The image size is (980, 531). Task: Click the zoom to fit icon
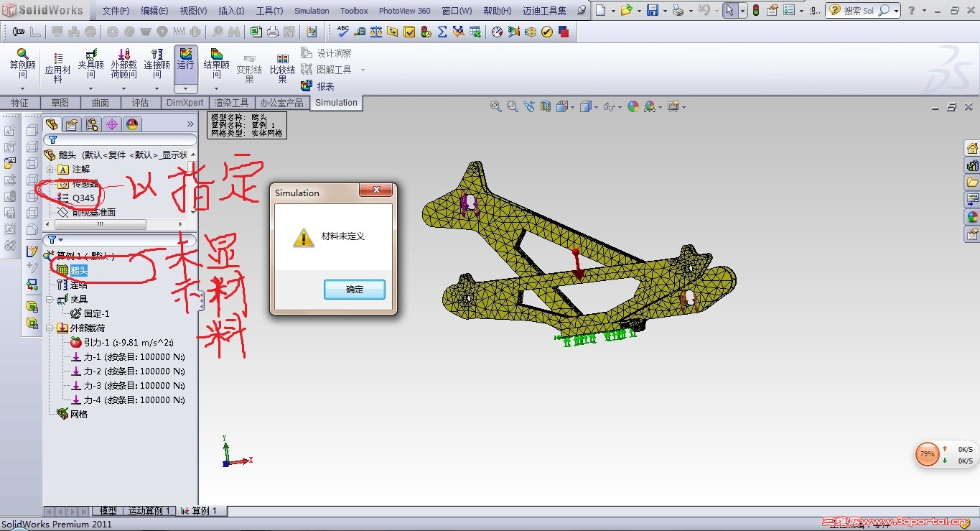pos(495,106)
